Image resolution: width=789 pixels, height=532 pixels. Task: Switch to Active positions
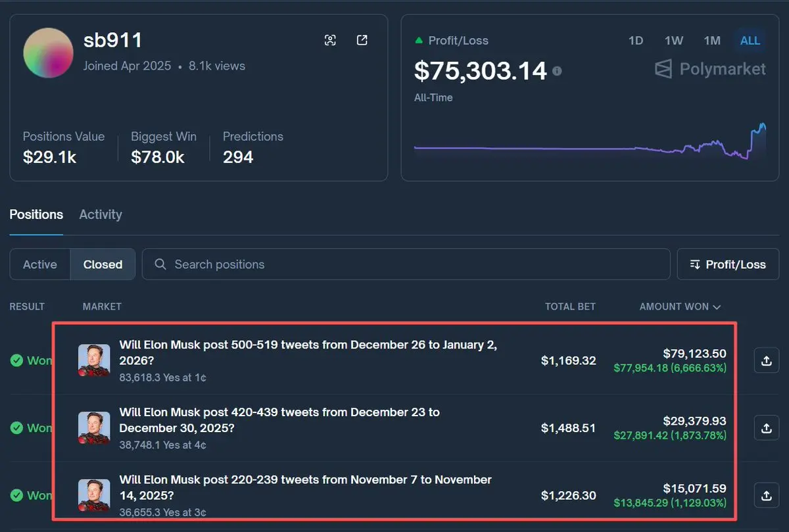[40, 264]
